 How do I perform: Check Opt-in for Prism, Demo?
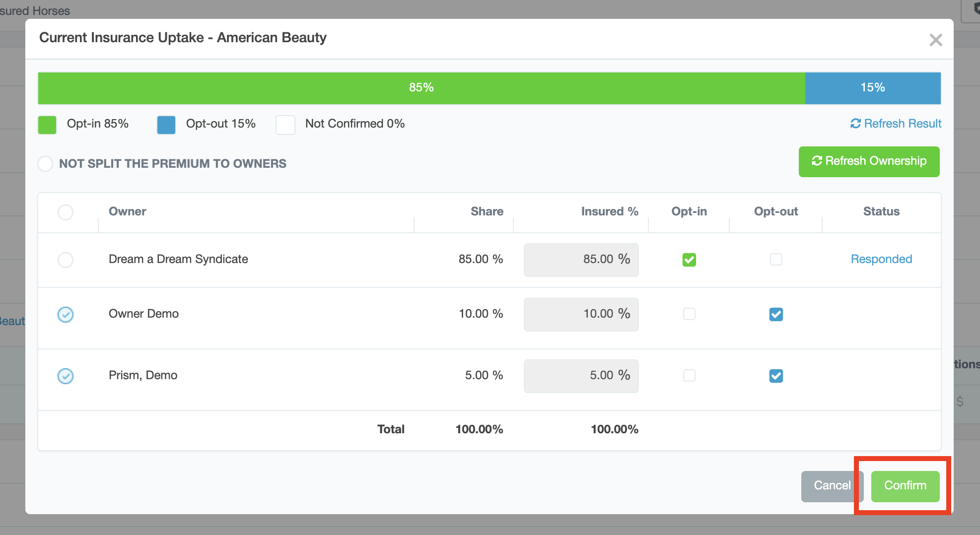coord(689,375)
